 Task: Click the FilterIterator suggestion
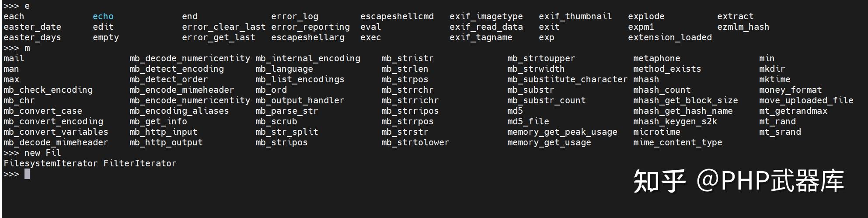[x=139, y=164]
